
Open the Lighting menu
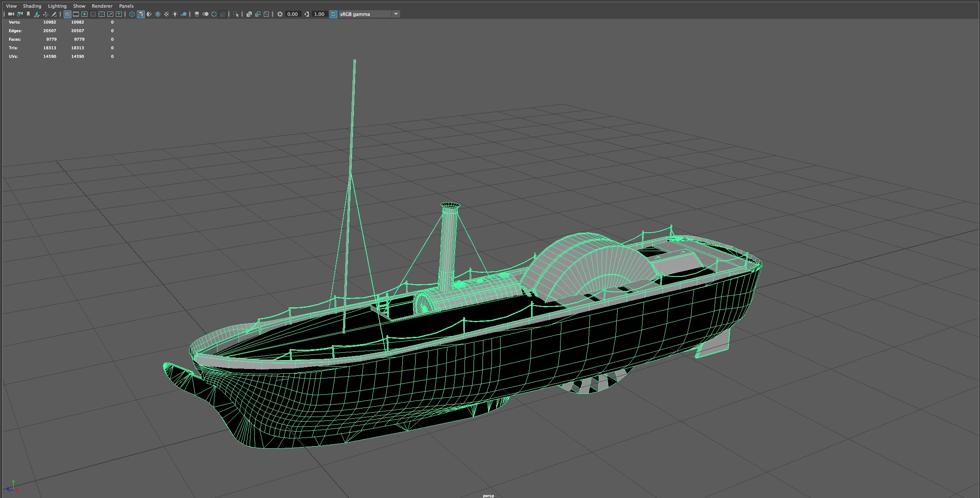pyautogui.click(x=57, y=6)
